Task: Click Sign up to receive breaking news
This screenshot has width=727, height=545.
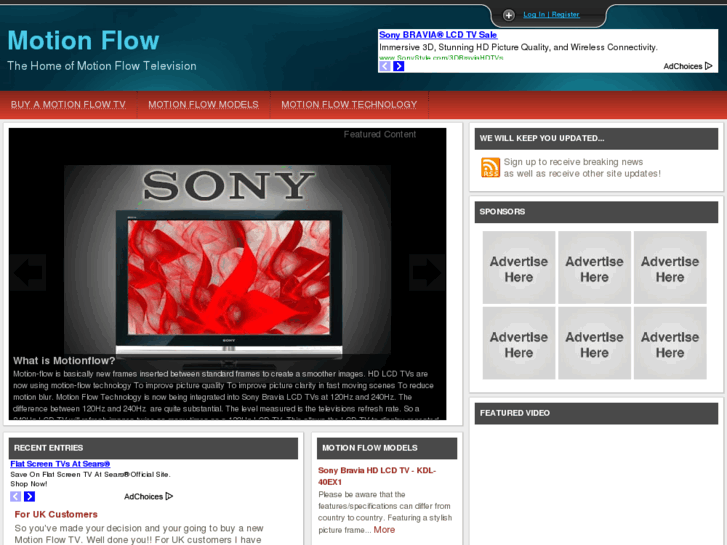Action: pos(573,162)
